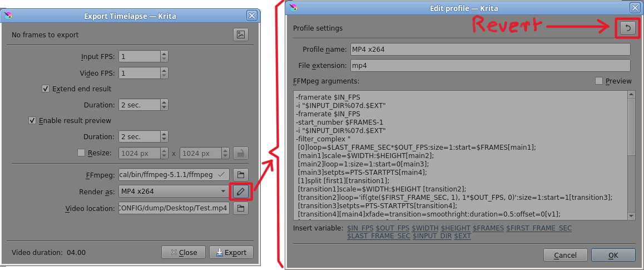Enable the Resize checkbox
644x270 pixels.
tap(81, 153)
